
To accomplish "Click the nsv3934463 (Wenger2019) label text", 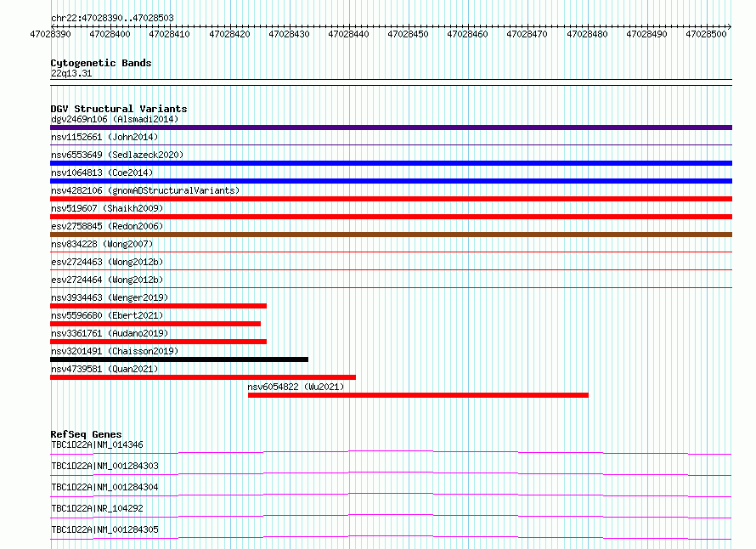I will pyautogui.click(x=110, y=297).
